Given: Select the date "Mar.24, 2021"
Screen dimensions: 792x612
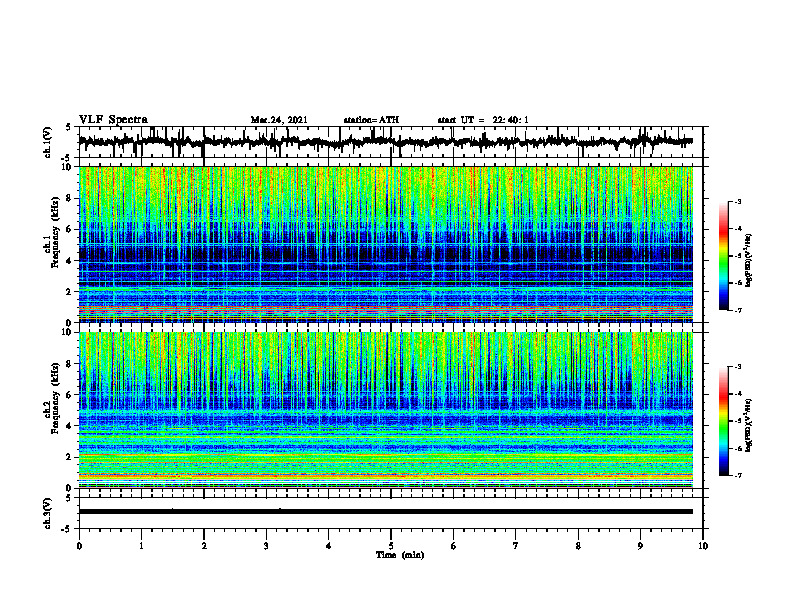Looking at the screenshot, I should 279,120.
